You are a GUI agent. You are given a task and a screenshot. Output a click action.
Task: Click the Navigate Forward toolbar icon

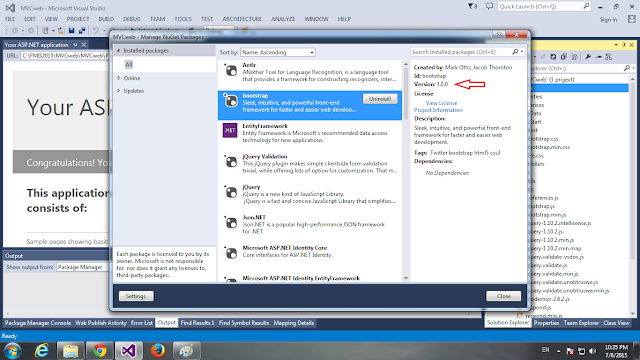click(x=31, y=31)
